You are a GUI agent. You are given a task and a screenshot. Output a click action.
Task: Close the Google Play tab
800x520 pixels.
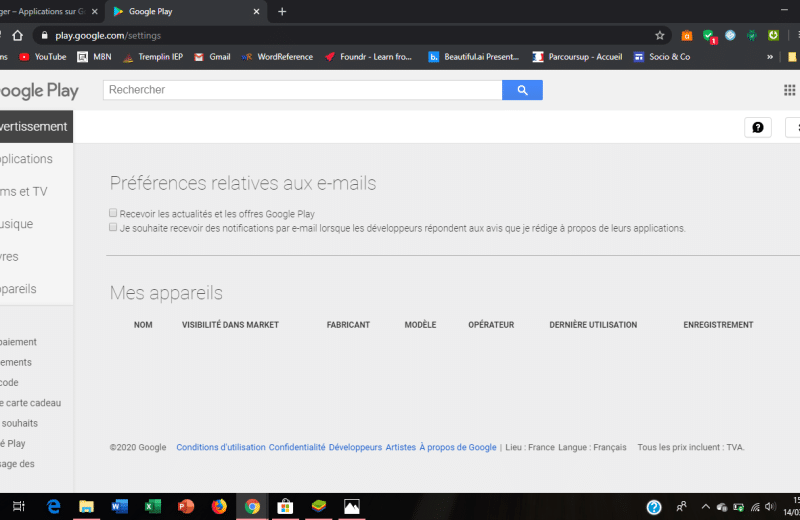tap(257, 11)
